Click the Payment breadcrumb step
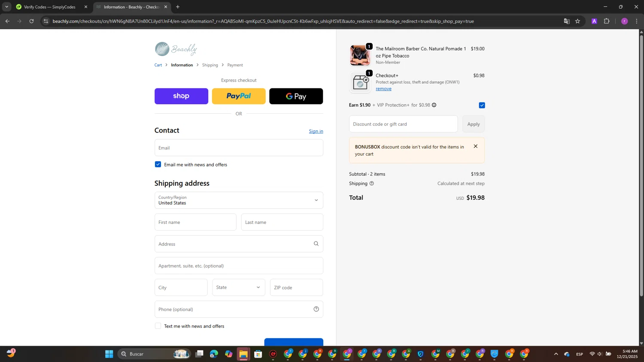 [235, 65]
